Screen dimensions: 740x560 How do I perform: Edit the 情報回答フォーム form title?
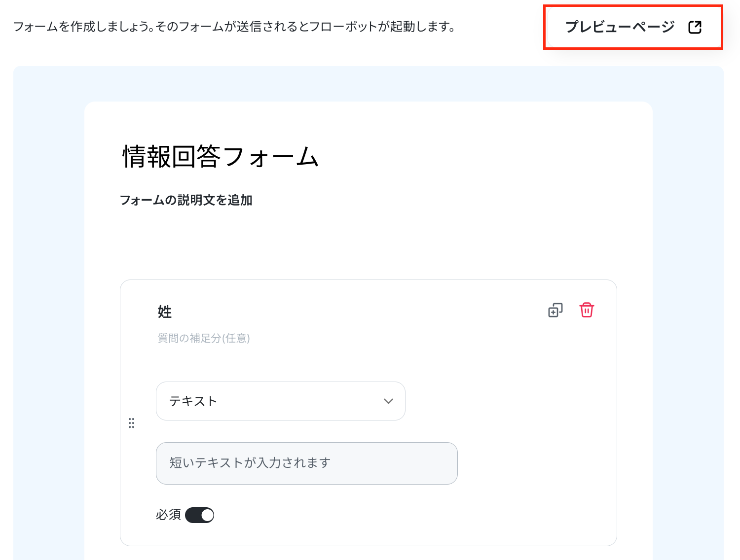point(221,157)
